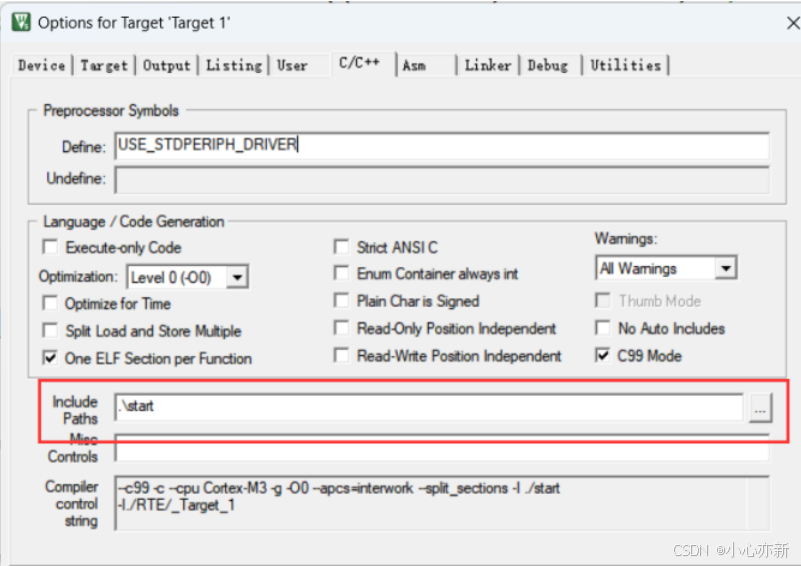Toggle Enum Container always int
Screen dimensions: 801x566
coord(341,274)
